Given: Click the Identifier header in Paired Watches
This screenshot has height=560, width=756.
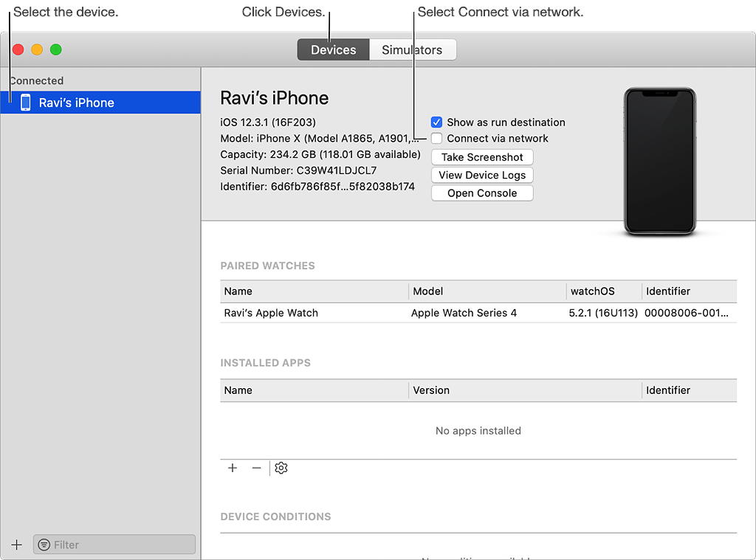Looking at the screenshot, I should pos(690,291).
